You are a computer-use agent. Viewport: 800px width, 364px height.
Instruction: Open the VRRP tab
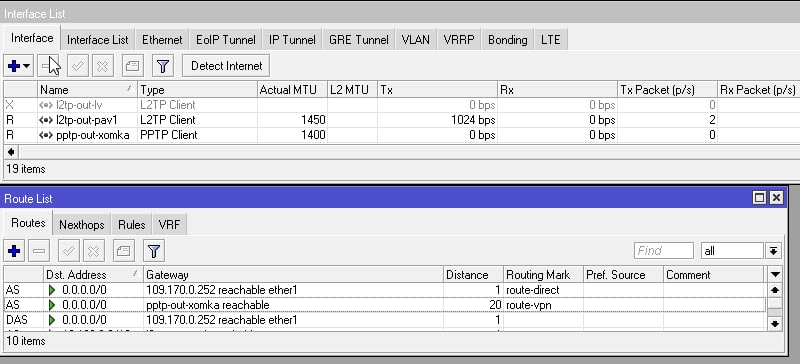point(459,40)
